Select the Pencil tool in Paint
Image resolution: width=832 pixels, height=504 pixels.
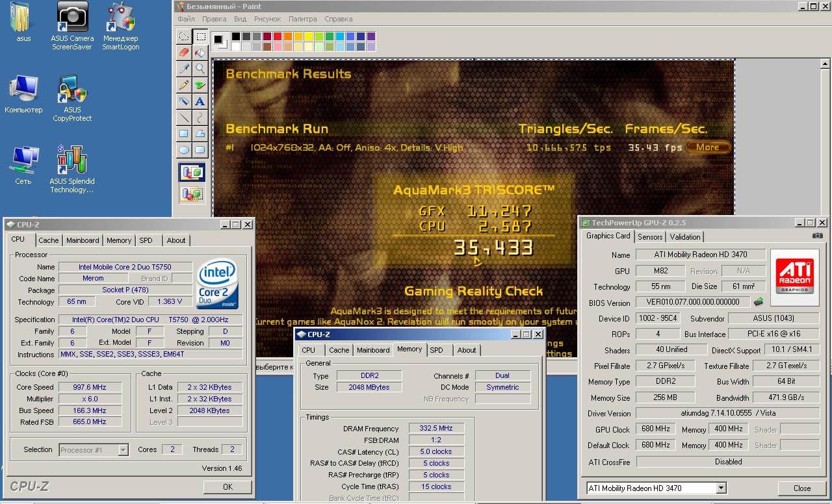(x=184, y=85)
